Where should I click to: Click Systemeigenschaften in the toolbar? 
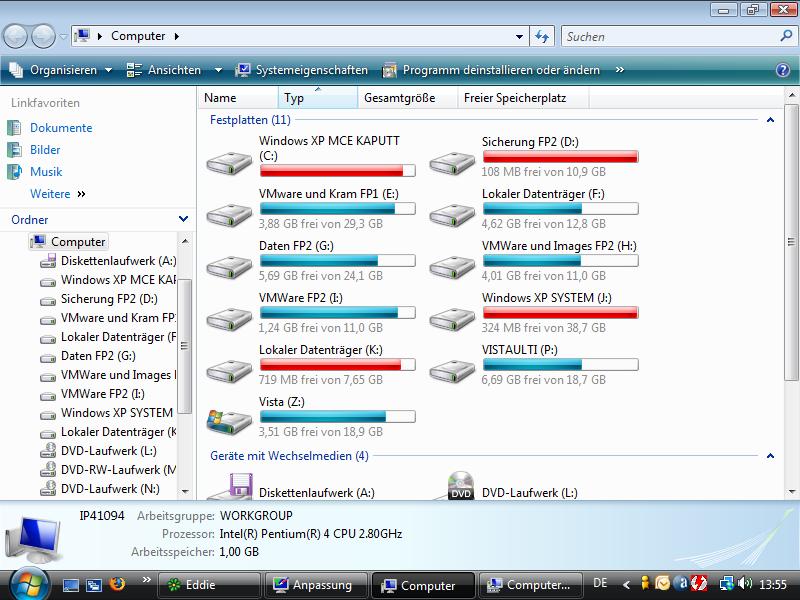pyautogui.click(x=302, y=70)
